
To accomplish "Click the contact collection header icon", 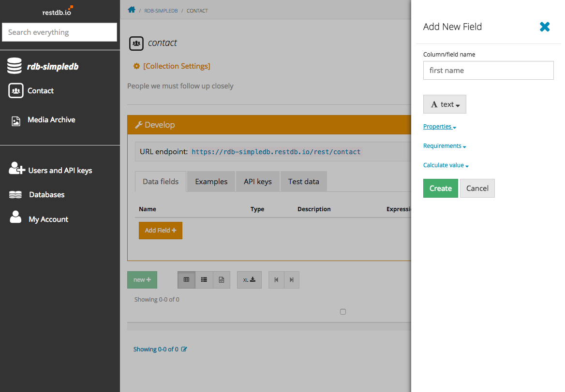I will tap(136, 44).
